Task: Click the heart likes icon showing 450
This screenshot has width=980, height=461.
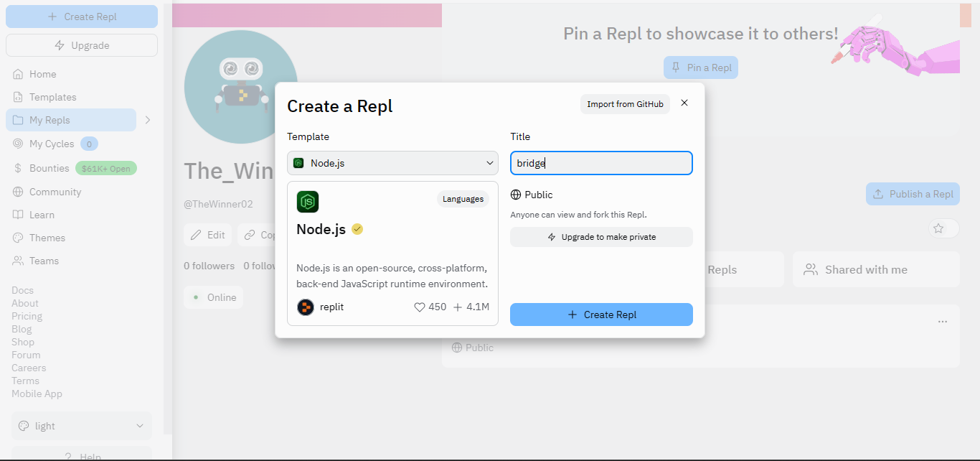Action: click(x=420, y=307)
